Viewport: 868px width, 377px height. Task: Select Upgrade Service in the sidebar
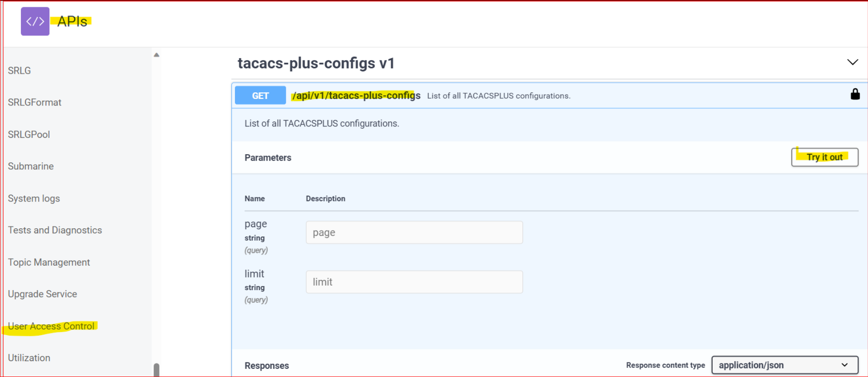42,294
